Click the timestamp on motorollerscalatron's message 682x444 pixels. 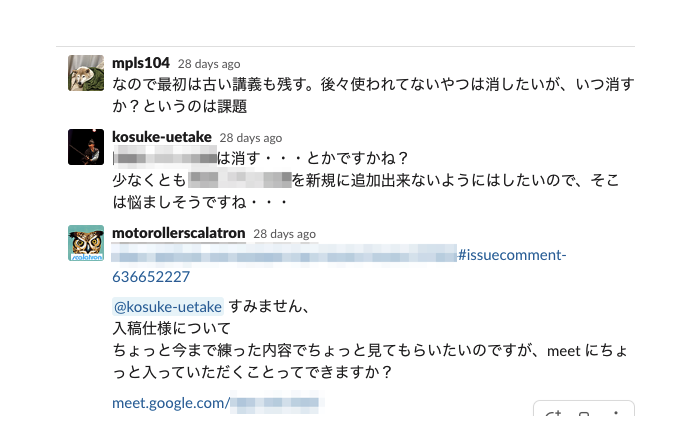[284, 233]
